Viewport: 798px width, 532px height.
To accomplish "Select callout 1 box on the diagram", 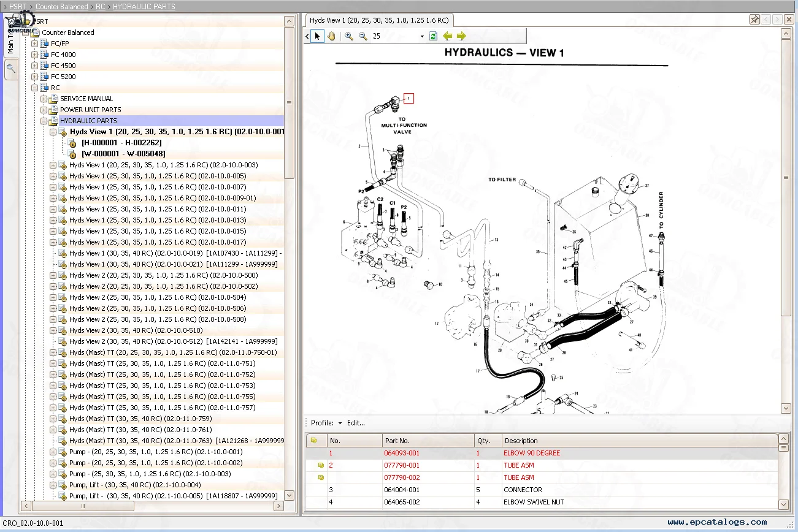I will [409, 98].
